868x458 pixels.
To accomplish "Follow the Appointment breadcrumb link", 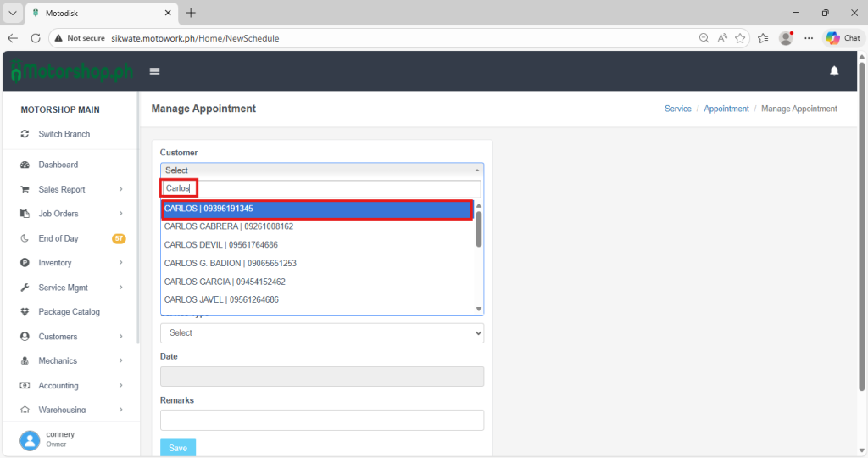I will click(x=726, y=109).
